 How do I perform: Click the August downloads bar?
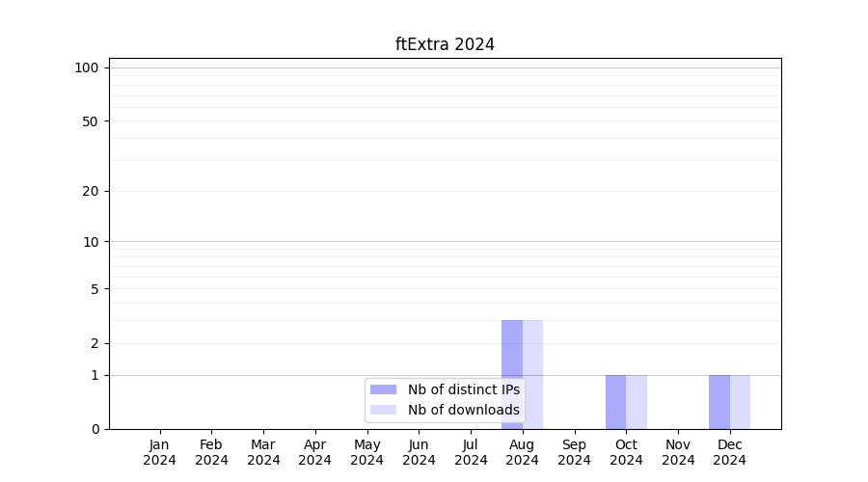pos(532,374)
